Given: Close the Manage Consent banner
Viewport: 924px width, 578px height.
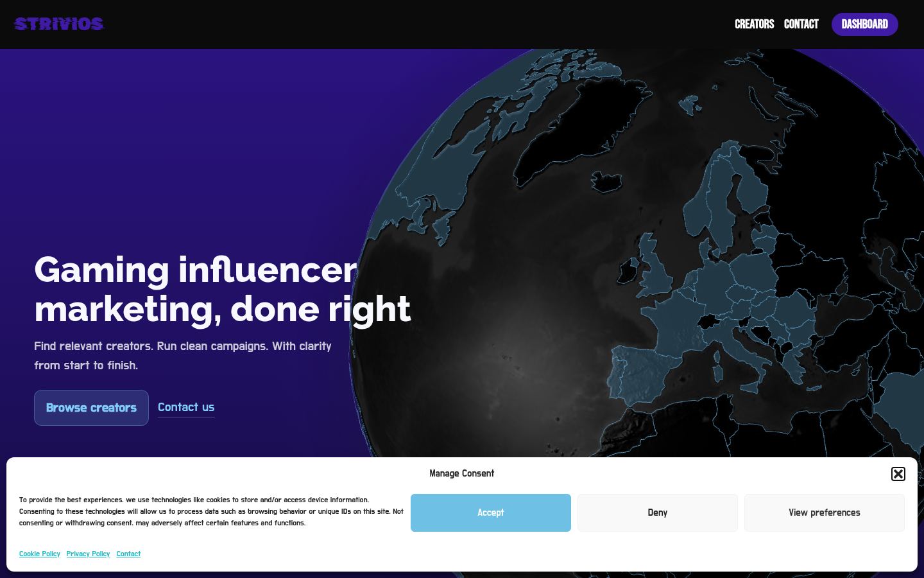Looking at the screenshot, I should coord(898,474).
